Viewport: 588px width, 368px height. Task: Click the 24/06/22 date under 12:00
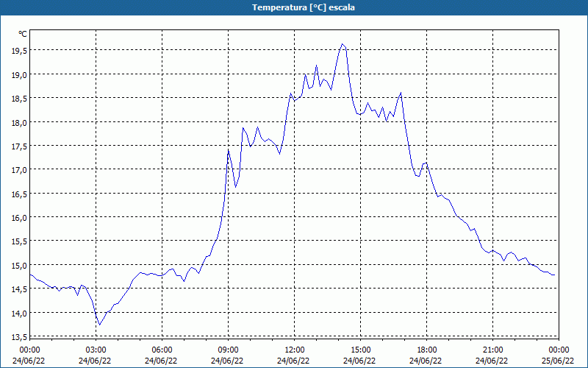click(x=293, y=361)
